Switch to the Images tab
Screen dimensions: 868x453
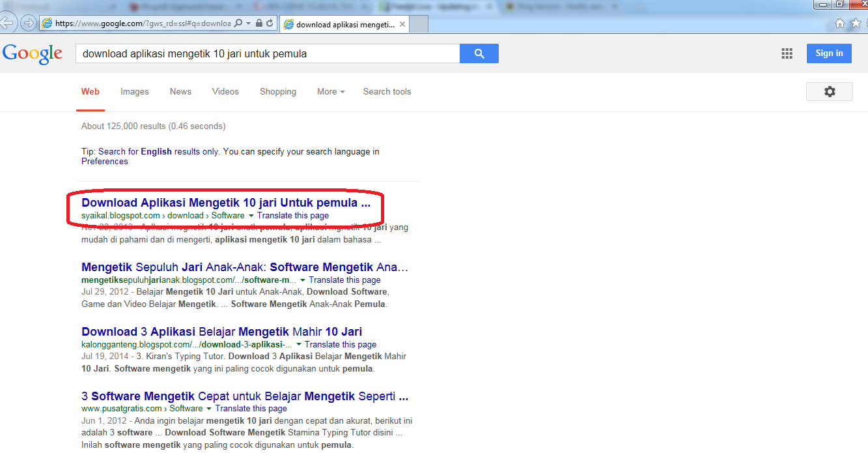(135, 91)
